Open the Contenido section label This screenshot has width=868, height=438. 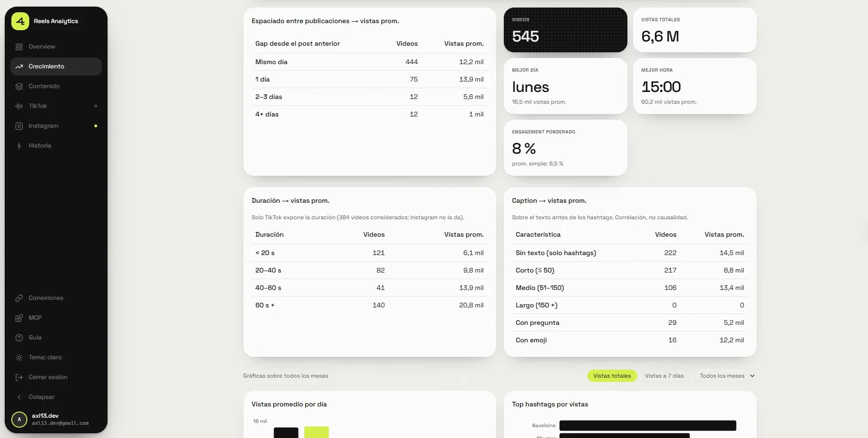pyautogui.click(x=44, y=86)
